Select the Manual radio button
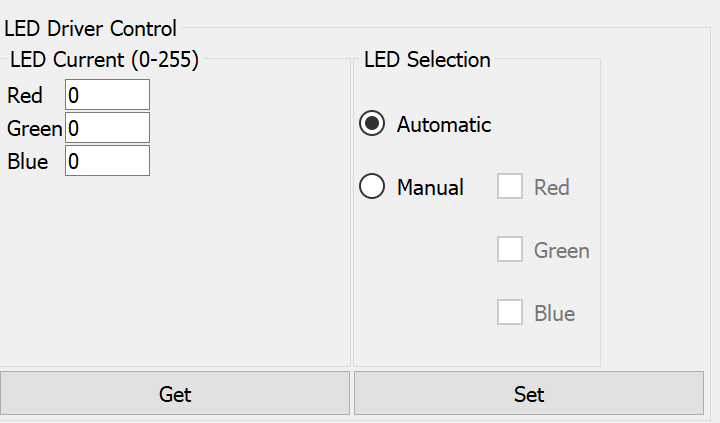Image resolution: width=720 pixels, height=423 pixels. pyautogui.click(x=373, y=187)
